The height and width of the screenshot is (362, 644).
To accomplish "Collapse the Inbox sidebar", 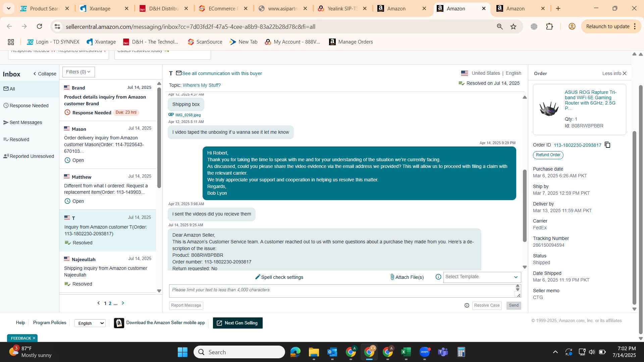I will [45, 74].
